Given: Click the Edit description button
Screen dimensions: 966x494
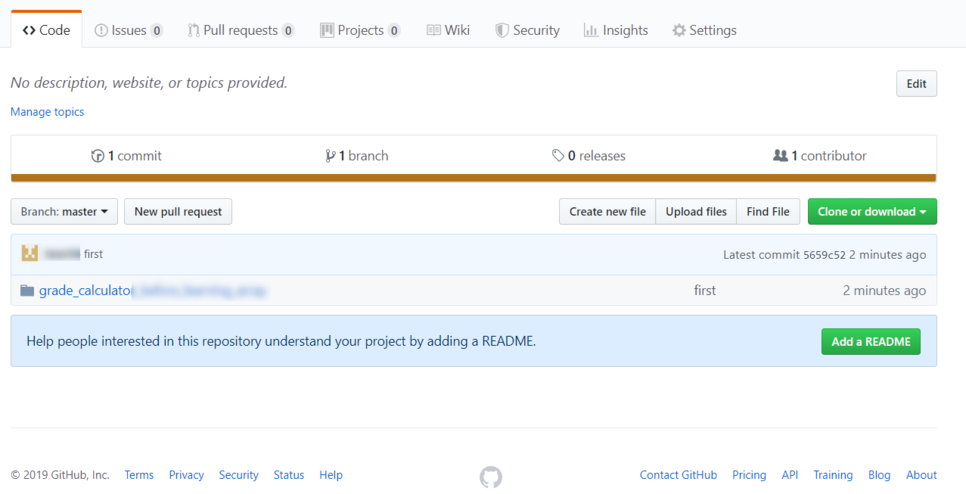Looking at the screenshot, I should (916, 84).
